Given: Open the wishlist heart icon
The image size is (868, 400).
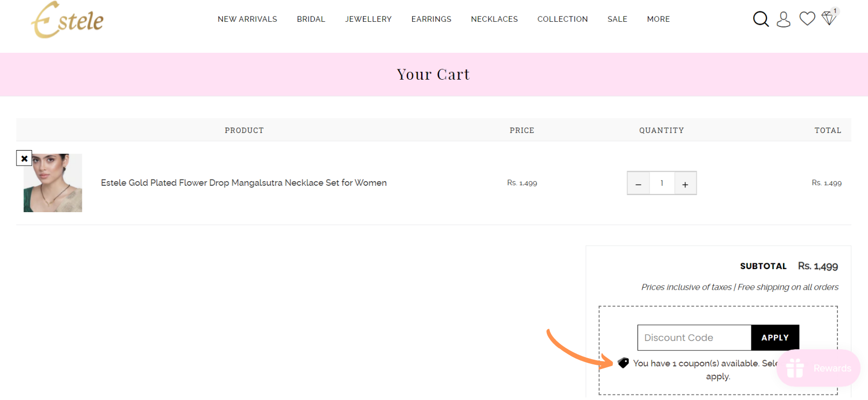Looking at the screenshot, I should click(807, 19).
